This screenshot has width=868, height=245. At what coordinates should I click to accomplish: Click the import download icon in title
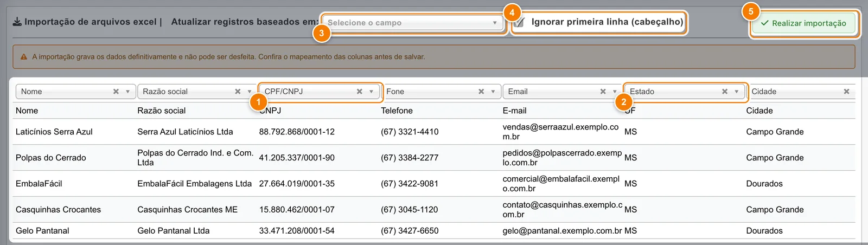pos(17,22)
